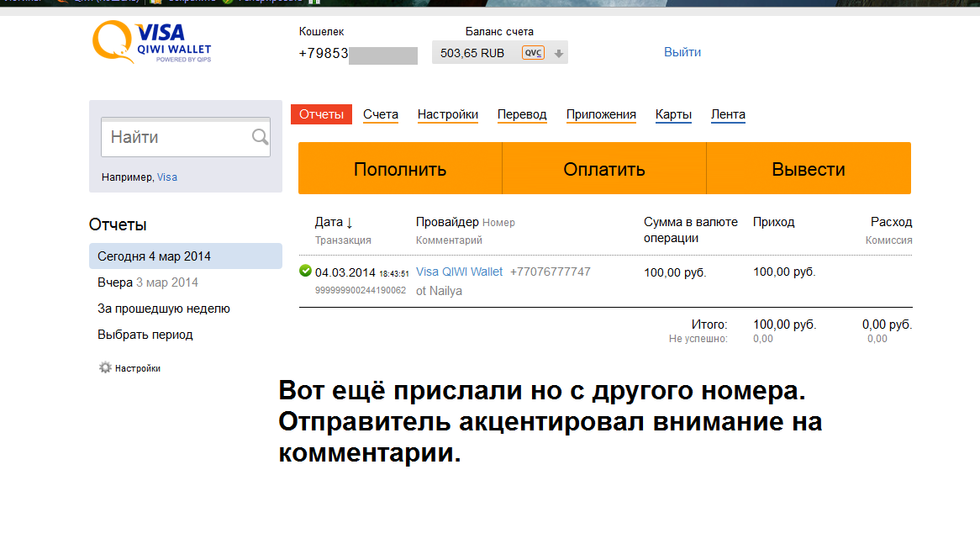Click the Visa QIWI Wallet logo
980x533 pixels.
point(151,42)
